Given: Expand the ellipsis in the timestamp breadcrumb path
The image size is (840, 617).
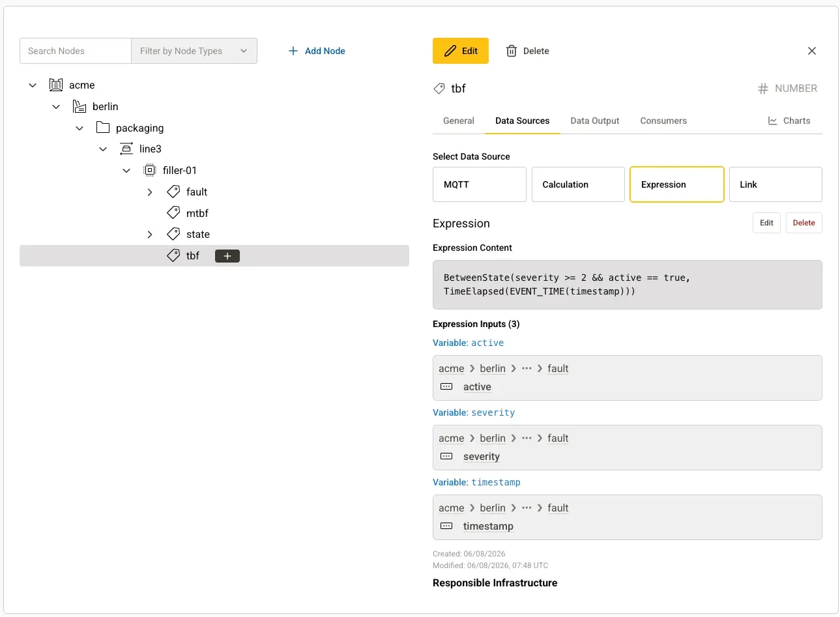Looking at the screenshot, I should pyautogui.click(x=527, y=508).
